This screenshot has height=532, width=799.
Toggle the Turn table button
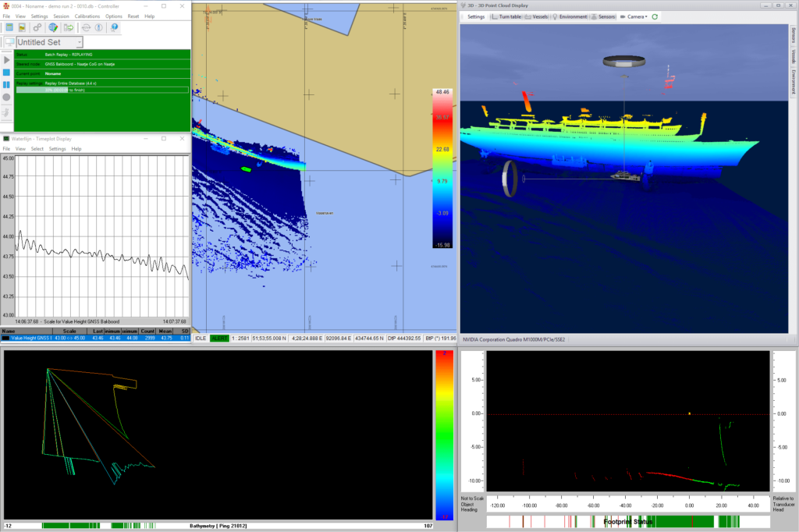(506, 16)
